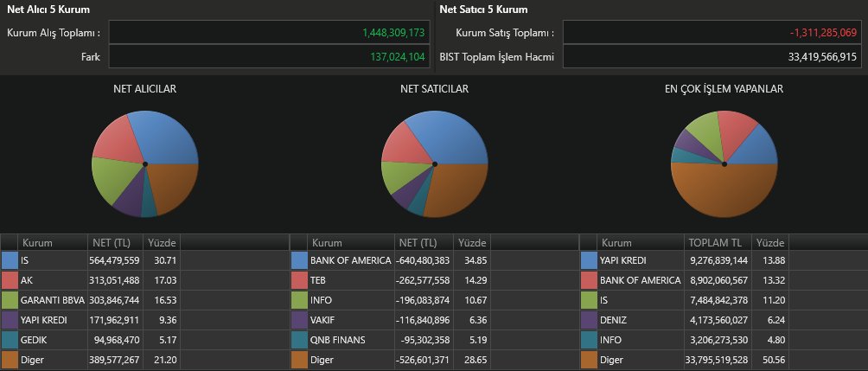The height and width of the screenshot is (371, 868).
Task: Select INFO total 3,206,273,530
Action: click(718, 340)
